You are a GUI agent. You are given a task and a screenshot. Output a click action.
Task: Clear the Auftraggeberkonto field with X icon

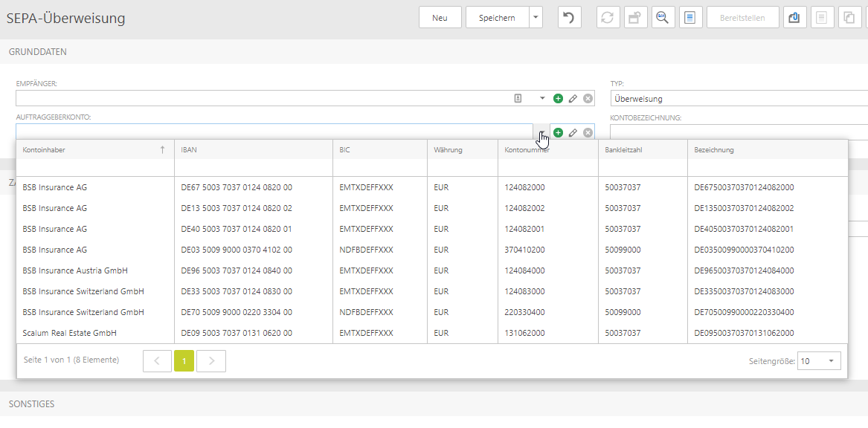(x=588, y=133)
